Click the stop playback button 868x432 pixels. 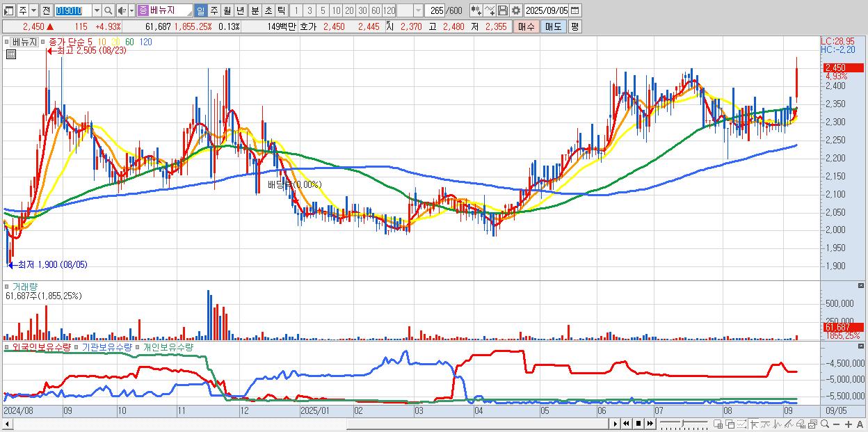638,424
